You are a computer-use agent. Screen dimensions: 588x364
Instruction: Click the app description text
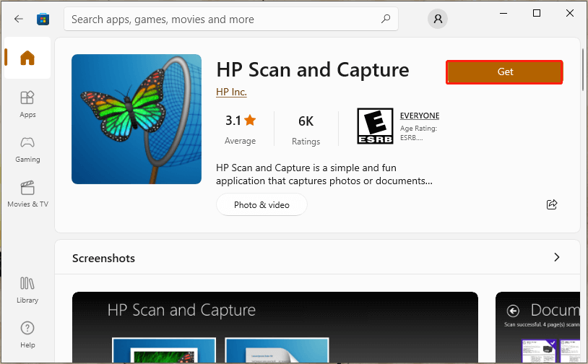pos(324,174)
